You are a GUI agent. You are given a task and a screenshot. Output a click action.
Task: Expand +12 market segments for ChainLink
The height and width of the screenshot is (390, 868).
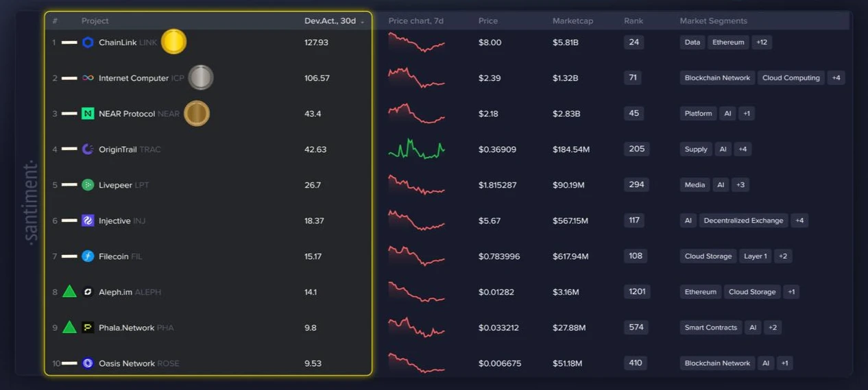click(x=762, y=42)
